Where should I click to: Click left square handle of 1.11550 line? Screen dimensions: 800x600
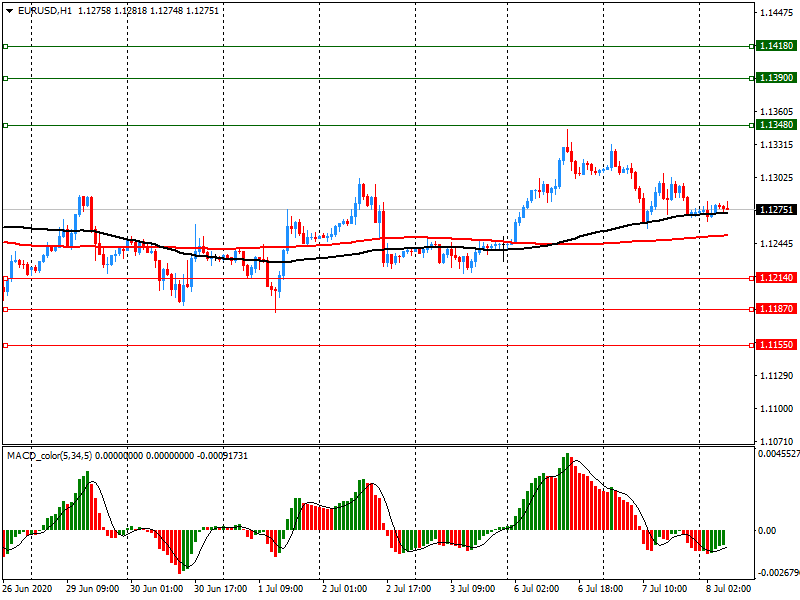[x=5, y=345]
